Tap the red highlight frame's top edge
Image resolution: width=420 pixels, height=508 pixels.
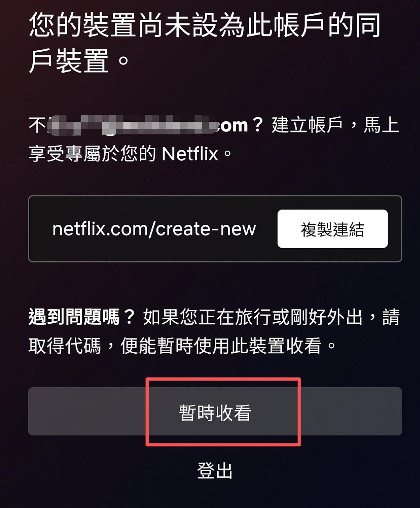coord(223,379)
